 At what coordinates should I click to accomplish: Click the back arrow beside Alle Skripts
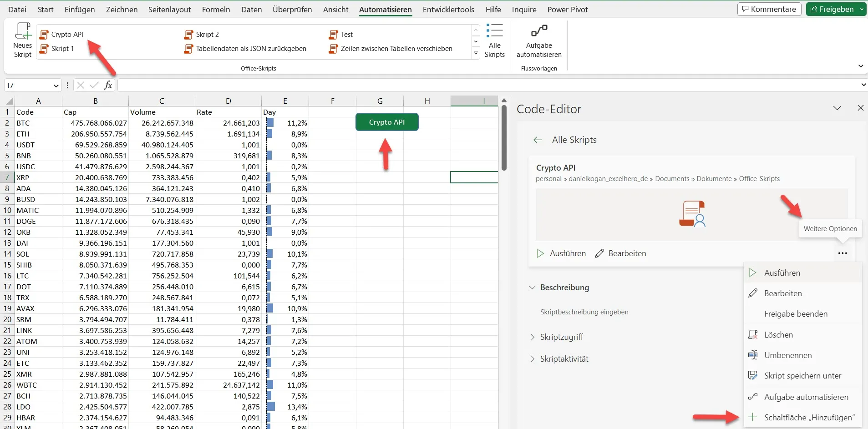pos(538,140)
